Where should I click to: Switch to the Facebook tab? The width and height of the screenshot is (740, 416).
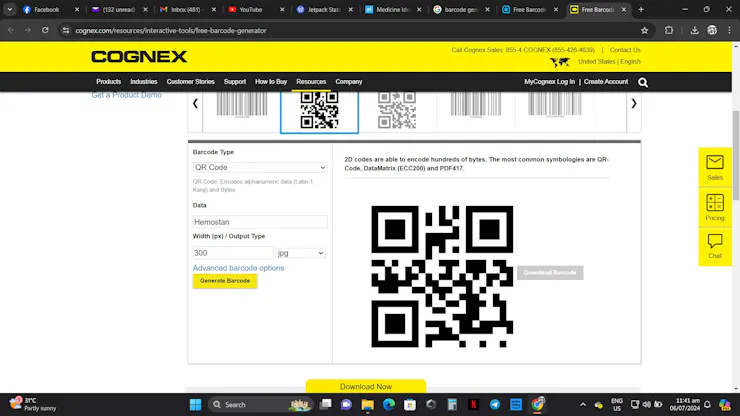(46, 9)
